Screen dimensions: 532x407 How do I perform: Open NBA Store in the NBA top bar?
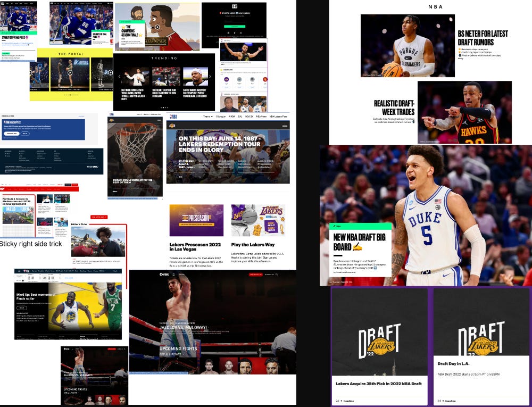pos(261,117)
